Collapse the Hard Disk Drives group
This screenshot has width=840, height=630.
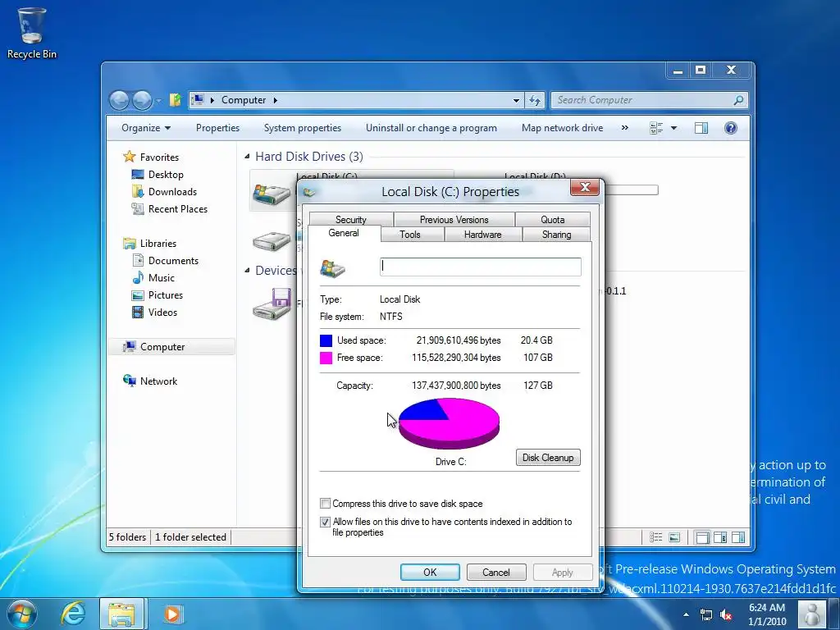pos(247,157)
